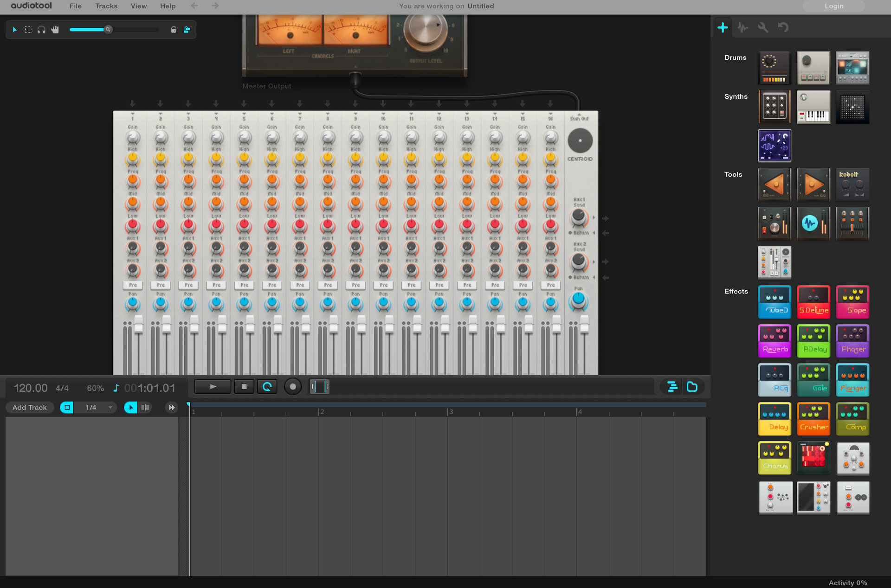Toggle the cyan snap-to-grid square button
The height and width of the screenshot is (588, 891).
pyautogui.click(x=67, y=407)
